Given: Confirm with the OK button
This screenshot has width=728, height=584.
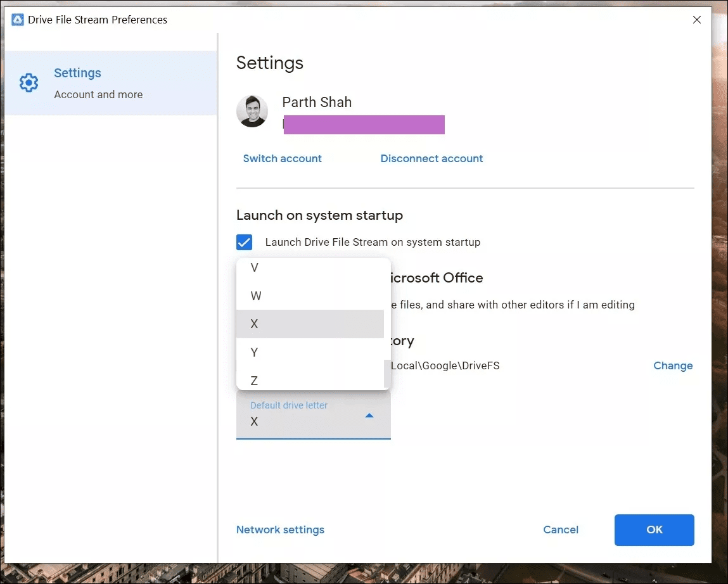Looking at the screenshot, I should [x=654, y=530].
